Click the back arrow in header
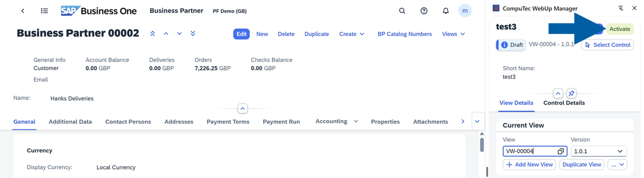Screen dimensions: 644x178 (23, 11)
